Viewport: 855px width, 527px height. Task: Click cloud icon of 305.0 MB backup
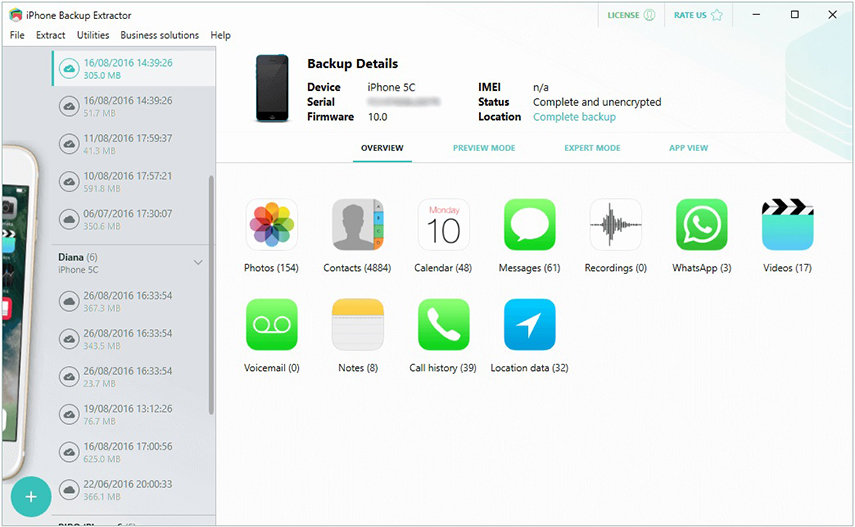pos(69,69)
